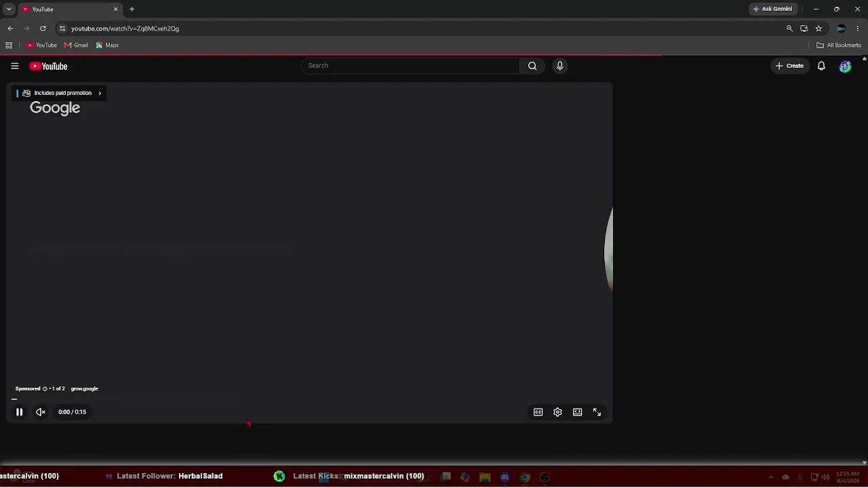The height and width of the screenshot is (488, 868).
Task: Seek on the ad progress bar
Action: pyautogui.click(x=310, y=399)
